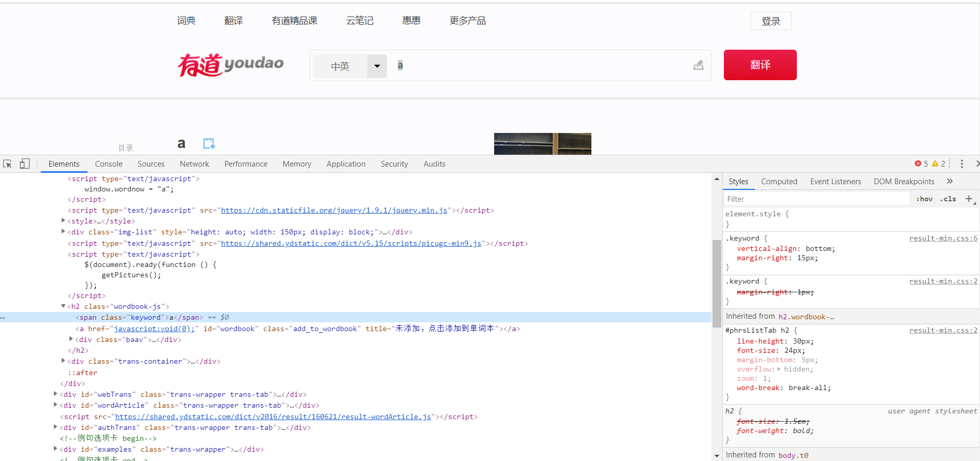980x461 pixels.
Task: Open 惠惠 navigation link
Action: tap(411, 21)
